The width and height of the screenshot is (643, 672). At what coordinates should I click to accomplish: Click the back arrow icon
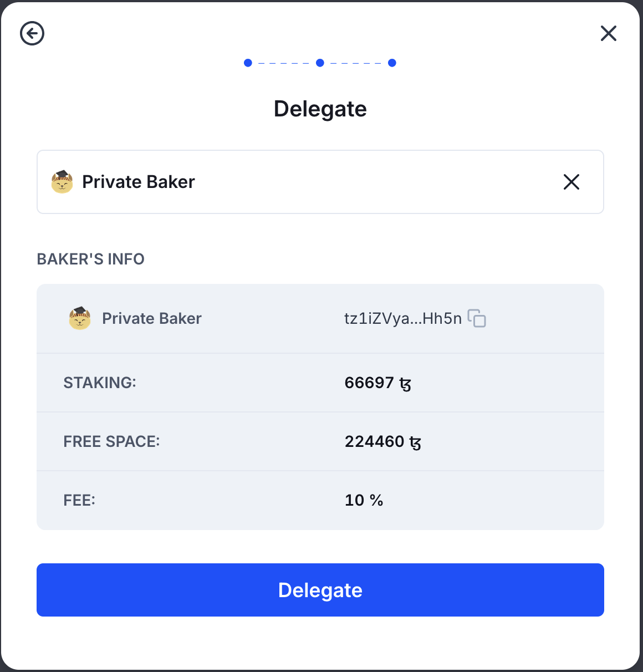point(32,33)
